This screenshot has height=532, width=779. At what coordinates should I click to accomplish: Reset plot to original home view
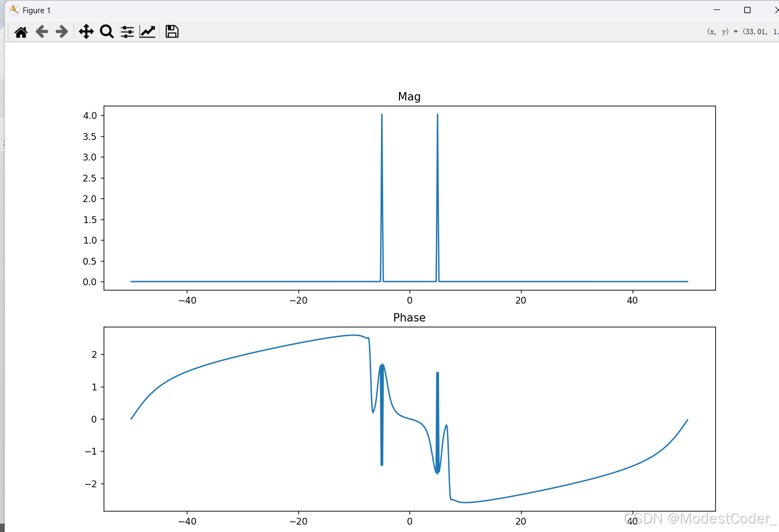tap(21, 32)
